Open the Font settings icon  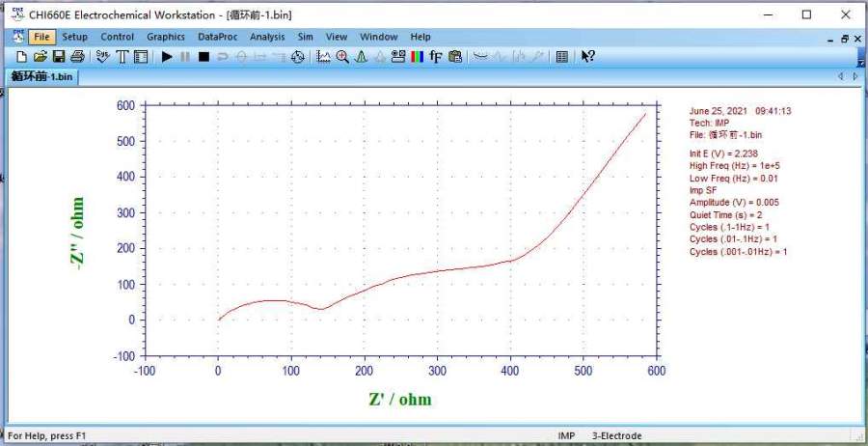point(436,57)
